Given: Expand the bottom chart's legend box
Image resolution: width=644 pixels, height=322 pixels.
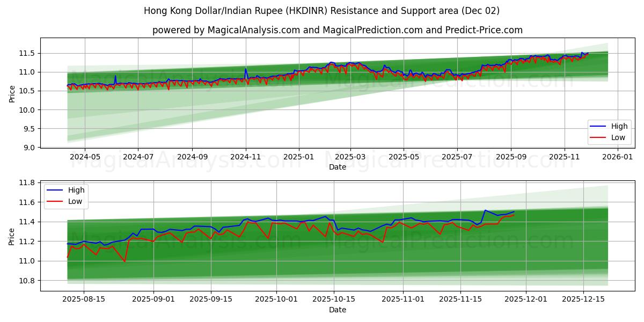Looking at the screenshot, I should [x=67, y=195].
